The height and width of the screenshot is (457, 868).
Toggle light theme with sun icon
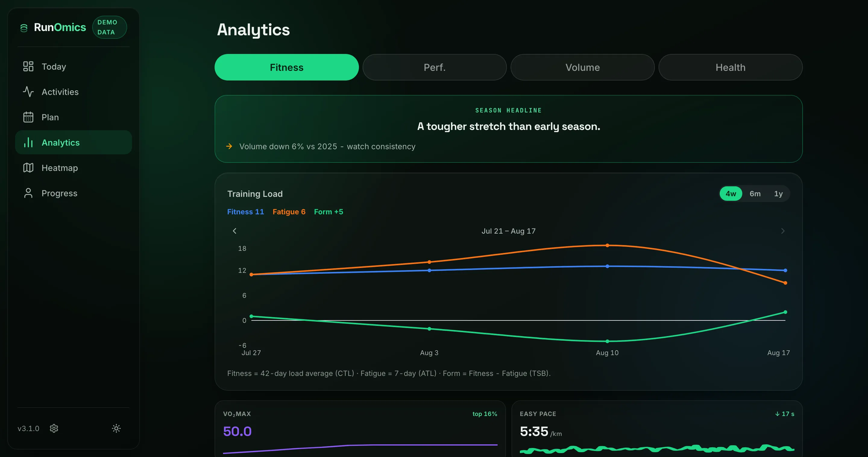[x=116, y=428]
